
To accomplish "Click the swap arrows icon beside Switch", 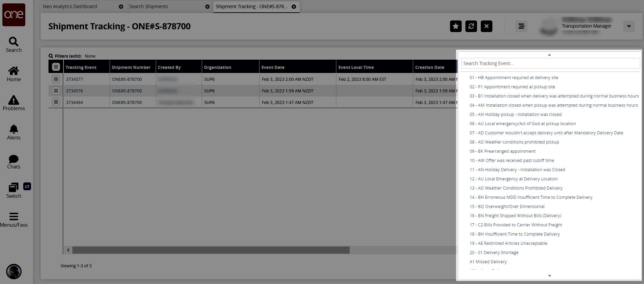I will click(x=27, y=186).
